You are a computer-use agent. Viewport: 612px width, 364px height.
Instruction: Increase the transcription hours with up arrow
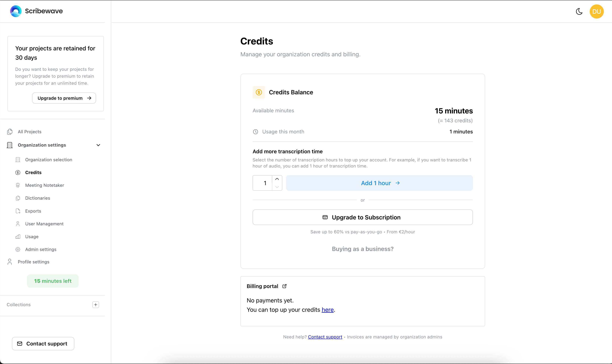277,179
